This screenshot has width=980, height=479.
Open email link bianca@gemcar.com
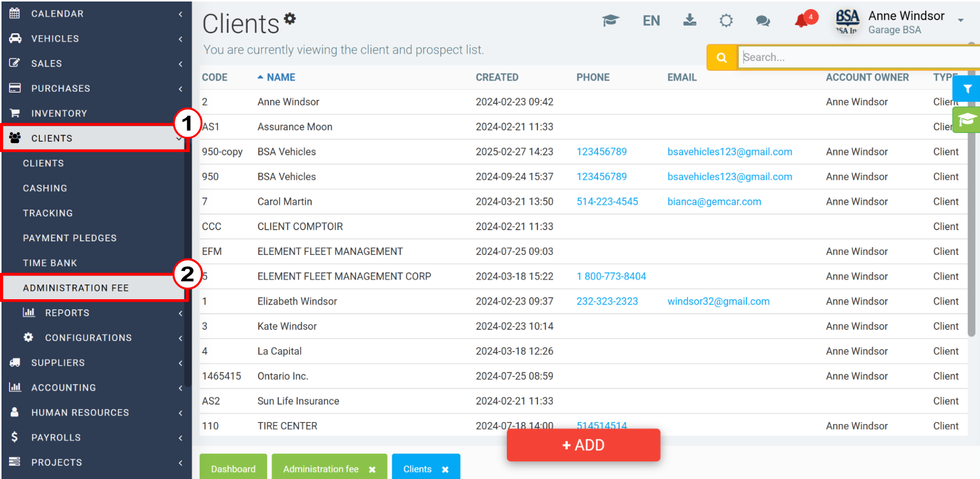(x=714, y=201)
